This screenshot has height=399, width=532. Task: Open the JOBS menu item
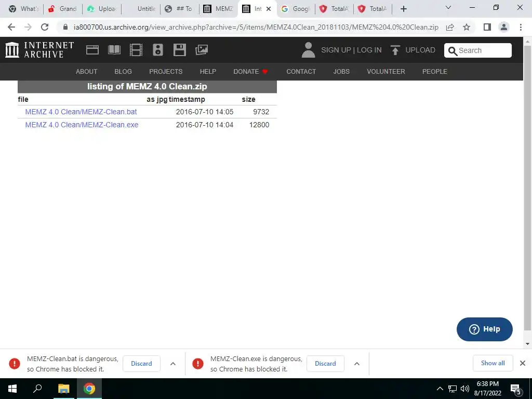(x=341, y=72)
